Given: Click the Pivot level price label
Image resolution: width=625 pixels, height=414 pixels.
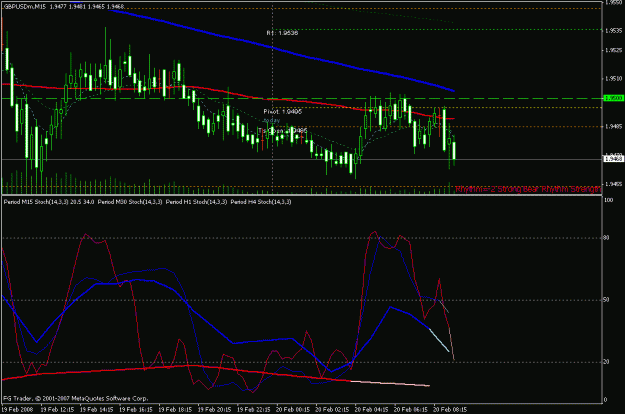Looking at the screenshot, I should (283, 112).
